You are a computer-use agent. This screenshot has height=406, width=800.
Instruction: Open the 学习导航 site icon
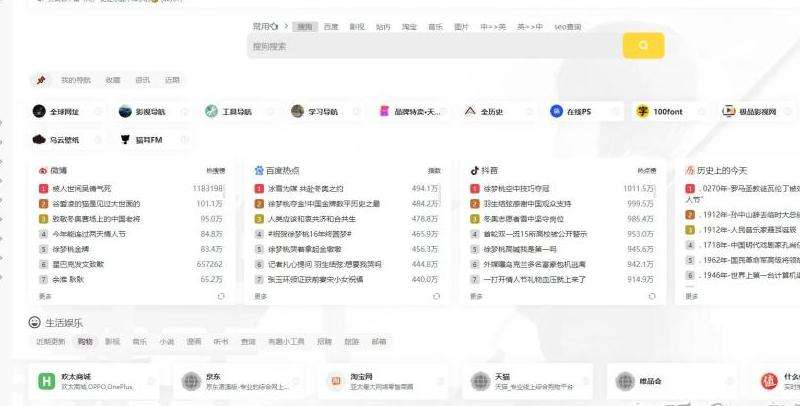point(297,111)
